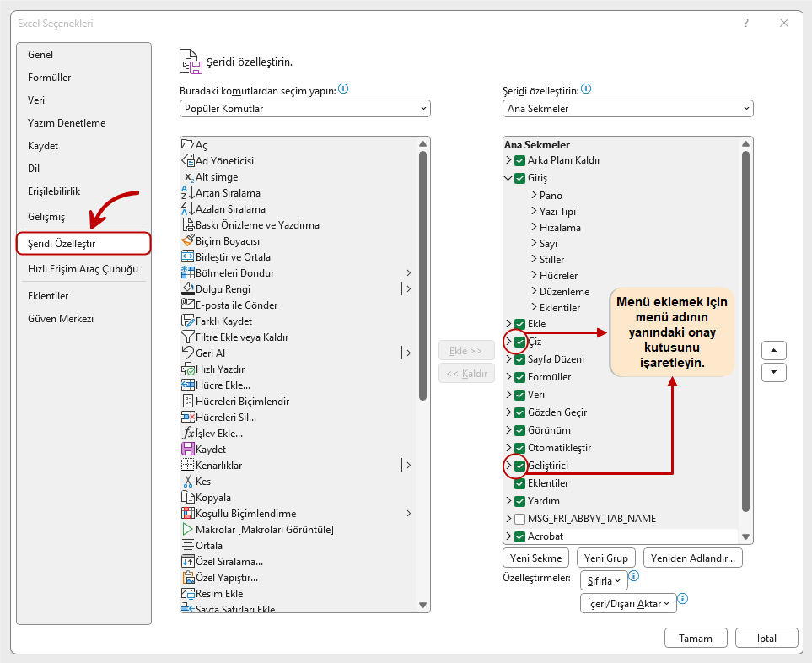This screenshot has height=663, width=812.
Task: Toggle the Geliştirici tab checkbox
Action: (x=520, y=466)
